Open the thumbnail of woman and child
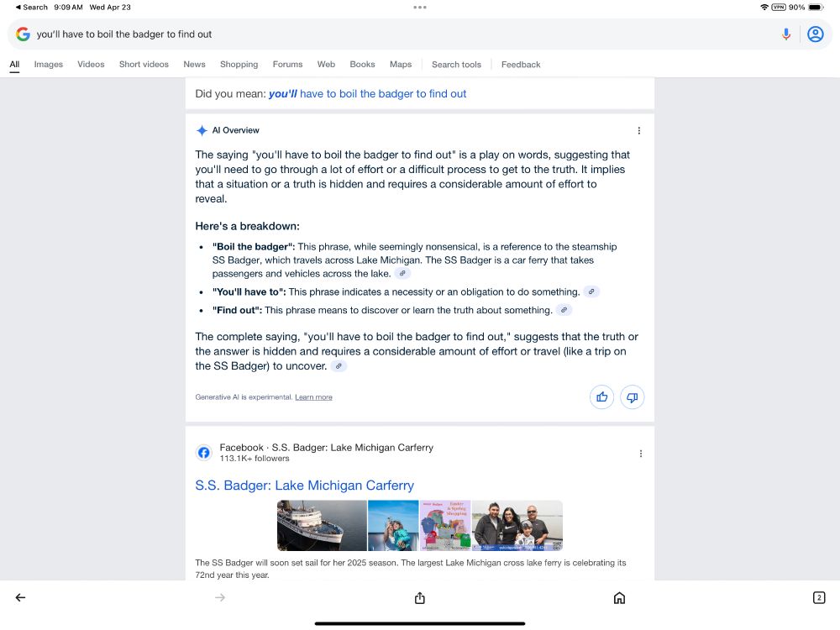 click(392, 526)
